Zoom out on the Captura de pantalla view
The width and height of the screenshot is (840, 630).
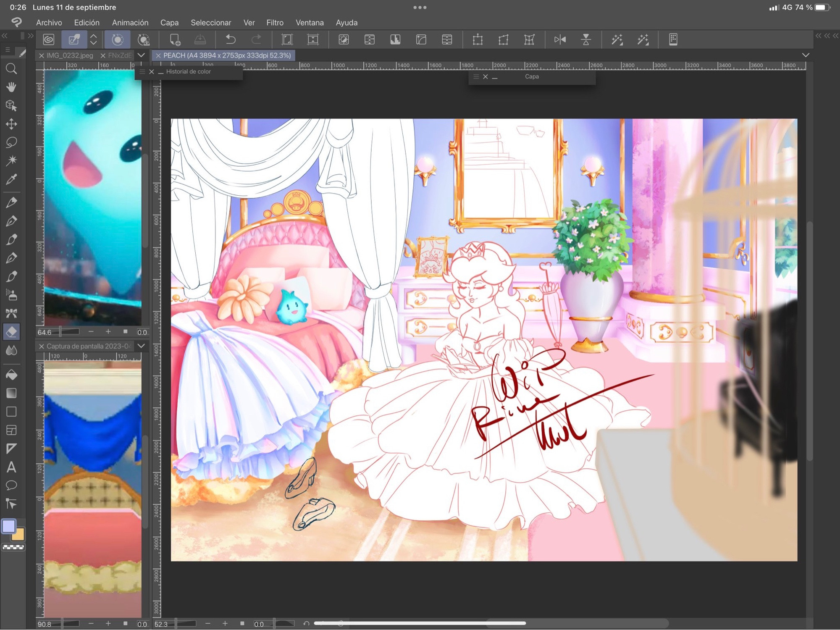click(x=91, y=624)
